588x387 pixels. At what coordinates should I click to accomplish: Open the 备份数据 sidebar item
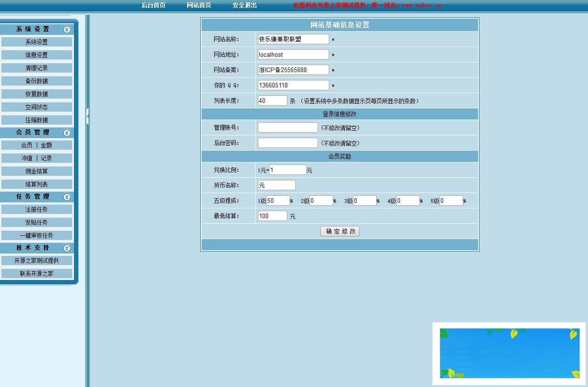click(37, 80)
